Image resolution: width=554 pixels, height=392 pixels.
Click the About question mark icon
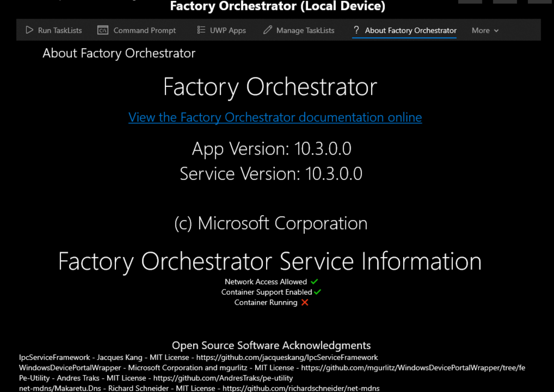(x=356, y=30)
